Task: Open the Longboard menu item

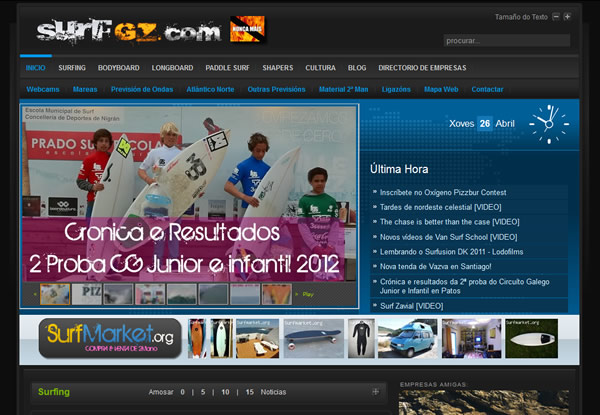Action: click(172, 68)
